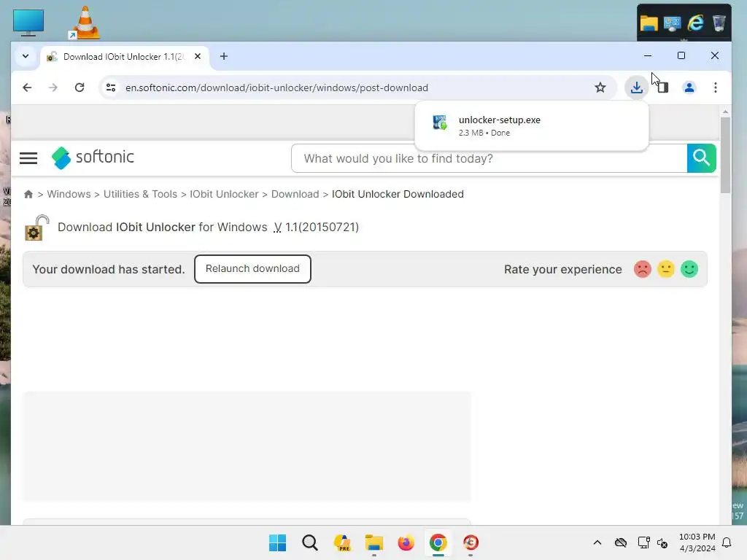Open the Windows Start menu

coord(277,542)
